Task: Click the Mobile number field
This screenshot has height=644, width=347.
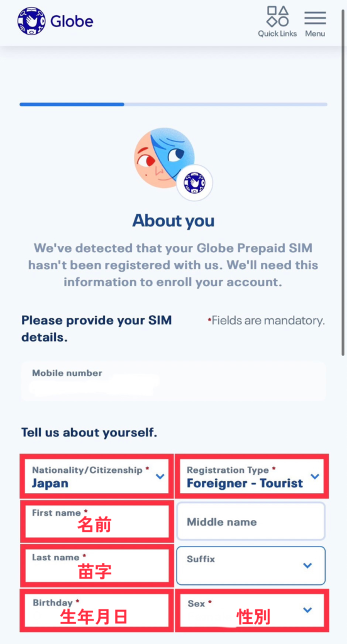Action: (x=173, y=380)
